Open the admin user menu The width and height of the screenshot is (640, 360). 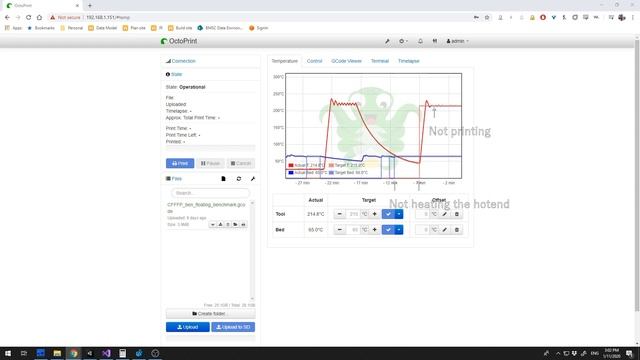(x=457, y=41)
